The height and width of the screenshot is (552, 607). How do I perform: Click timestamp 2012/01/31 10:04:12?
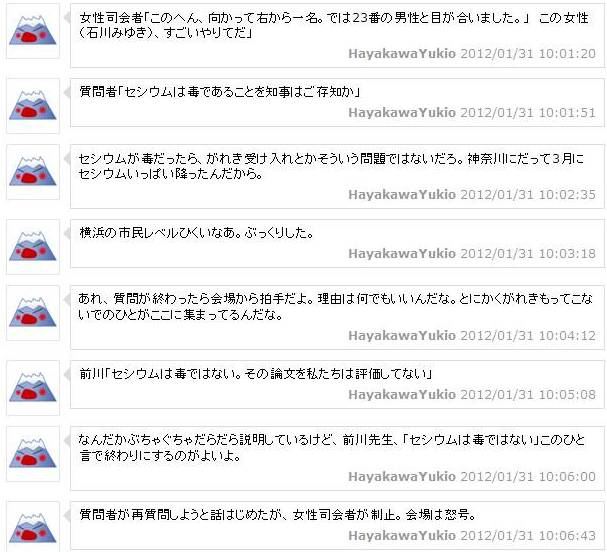tap(528, 335)
